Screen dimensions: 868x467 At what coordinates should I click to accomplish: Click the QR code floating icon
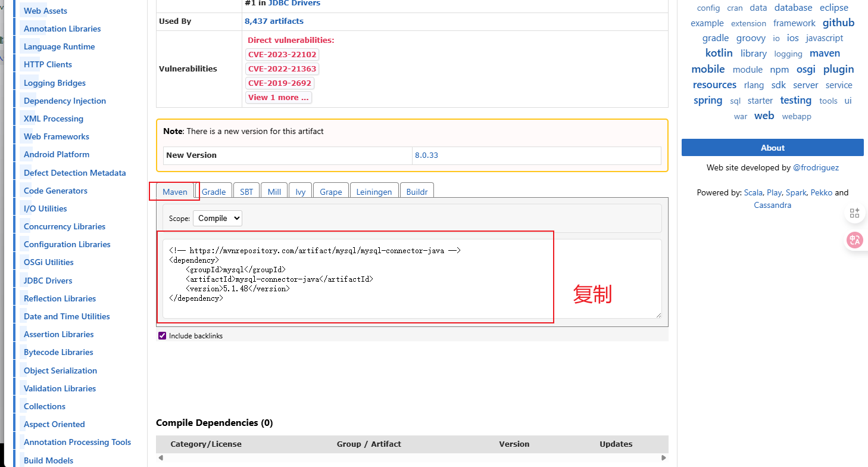855,213
